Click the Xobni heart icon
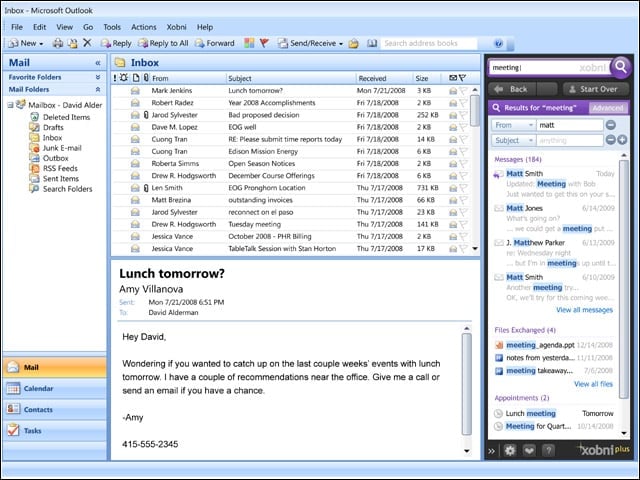The image size is (640, 480). click(529, 450)
